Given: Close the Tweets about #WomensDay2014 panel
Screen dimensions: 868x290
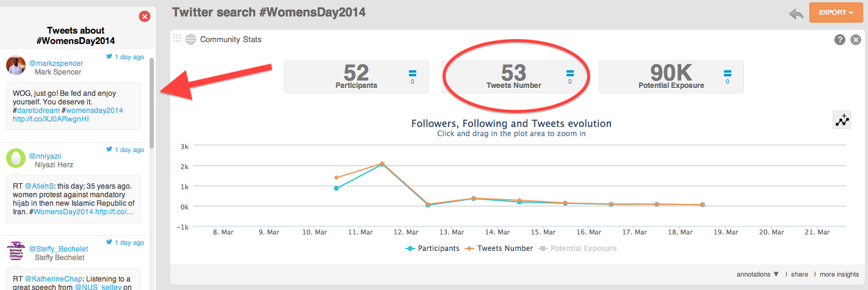Looking at the screenshot, I should click(x=145, y=16).
